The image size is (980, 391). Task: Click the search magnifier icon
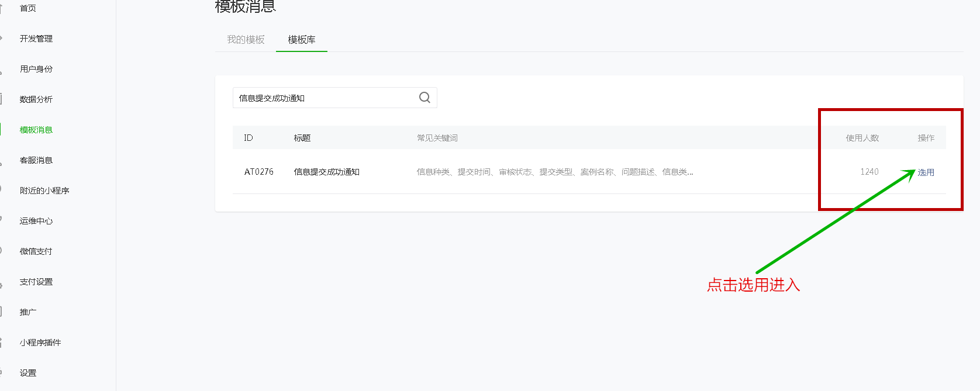pyautogui.click(x=425, y=98)
